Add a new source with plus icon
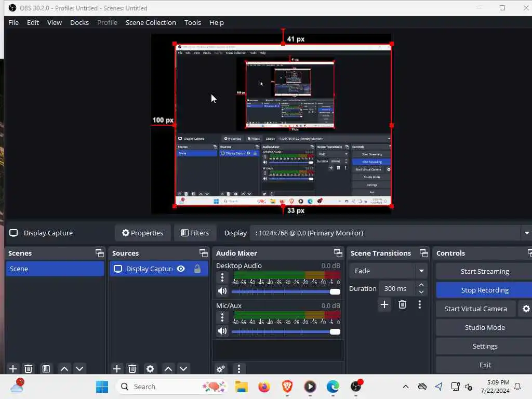Image resolution: width=532 pixels, height=399 pixels. click(117, 368)
